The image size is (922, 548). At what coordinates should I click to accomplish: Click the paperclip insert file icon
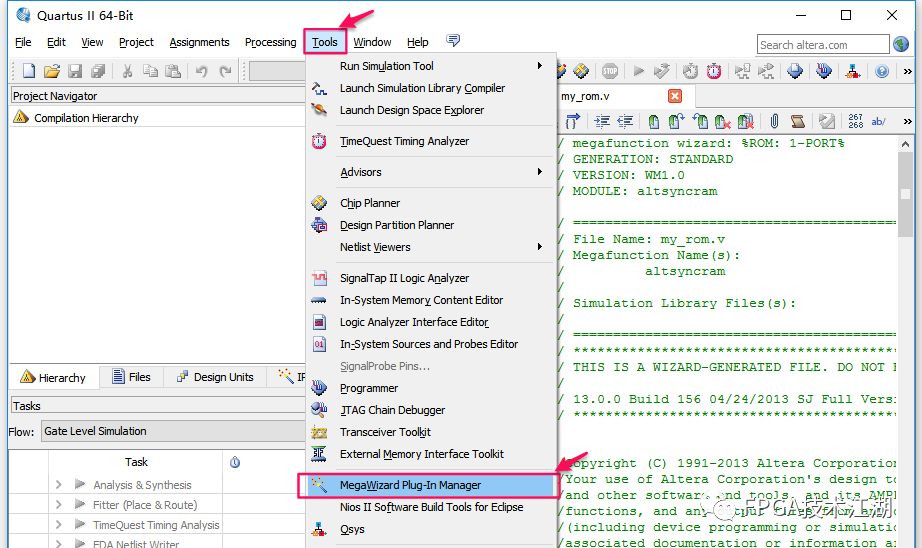click(774, 121)
